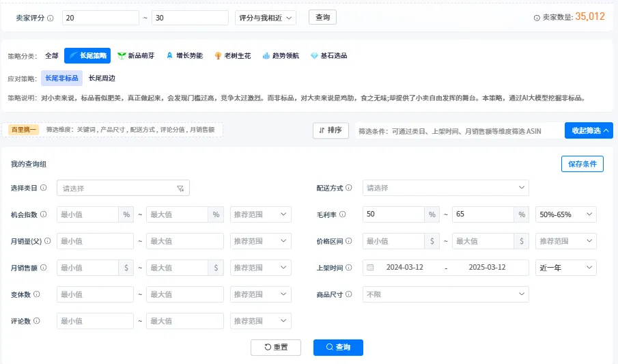Select 新品萌芽 strategy tab
Screen dimensions: 618x364
pos(136,55)
